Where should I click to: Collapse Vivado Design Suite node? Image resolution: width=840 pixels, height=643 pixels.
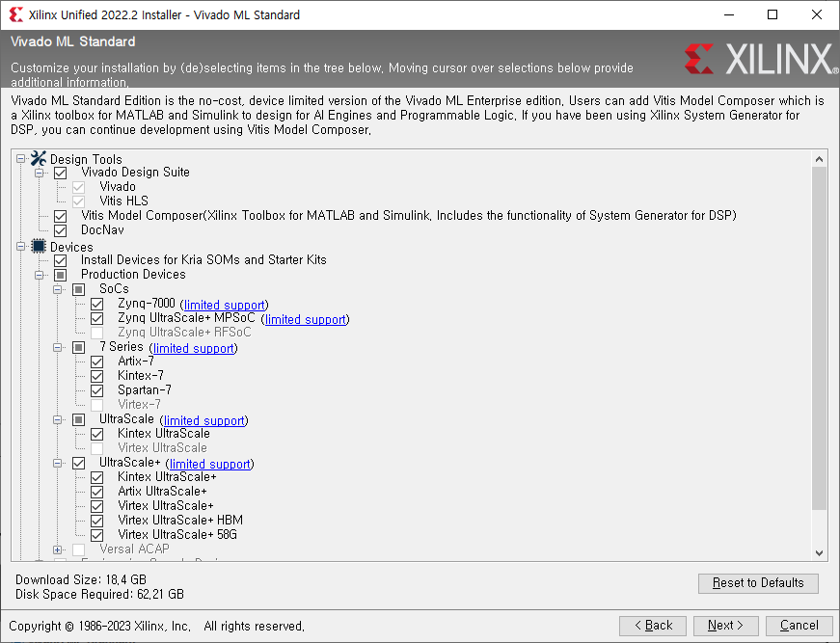click(x=40, y=173)
